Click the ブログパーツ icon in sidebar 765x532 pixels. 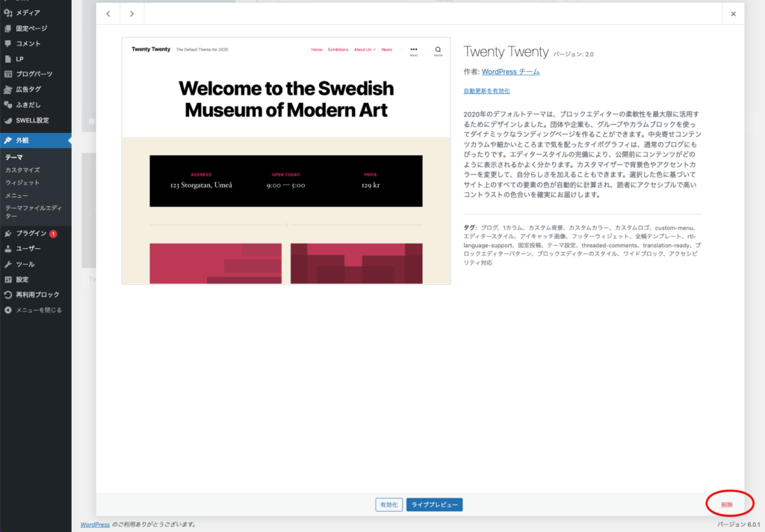pos(7,74)
